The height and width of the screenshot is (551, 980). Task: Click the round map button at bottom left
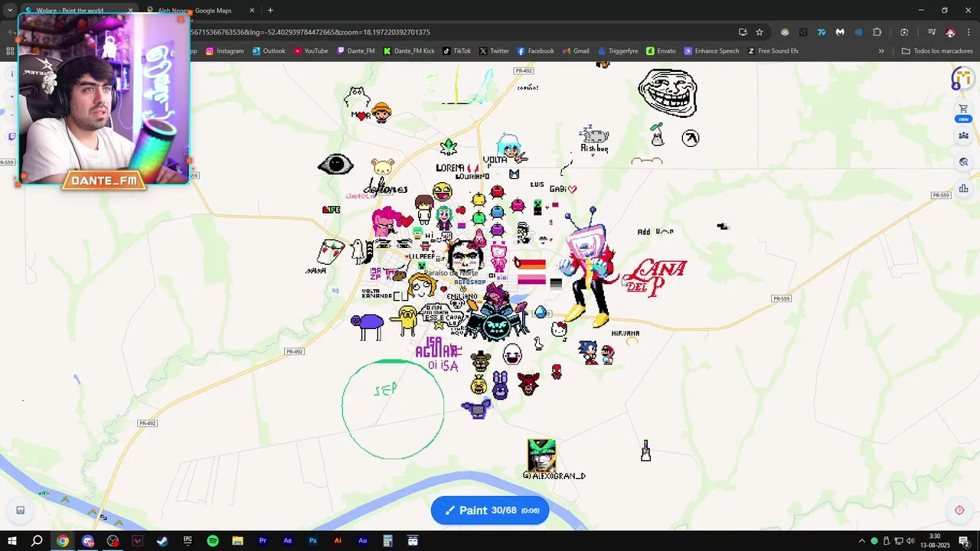point(21,510)
